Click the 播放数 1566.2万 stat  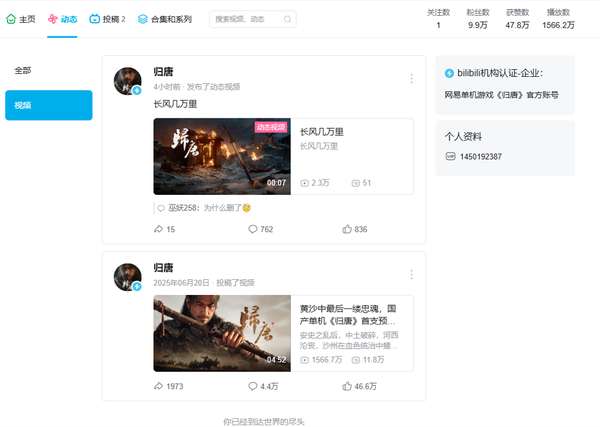(x=558, y=19)
